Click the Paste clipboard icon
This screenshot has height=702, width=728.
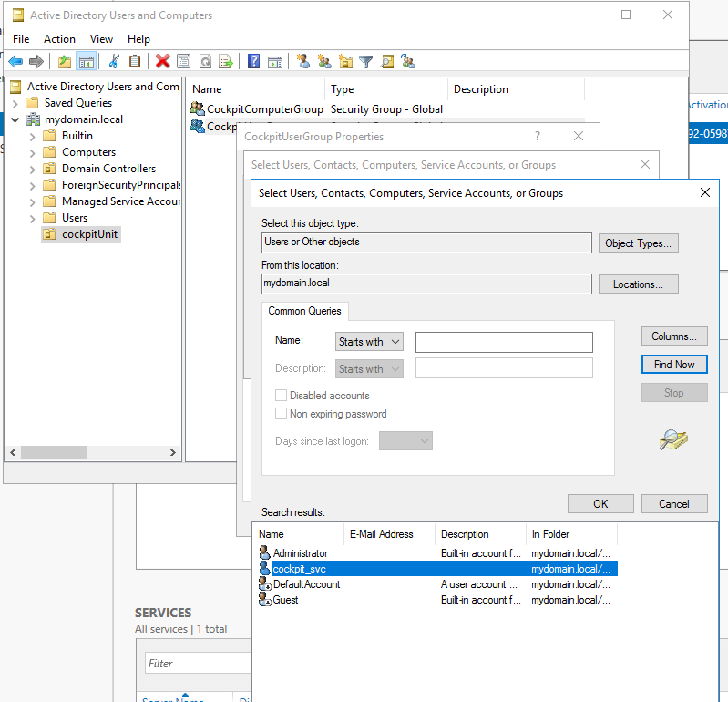(x=135, y=61)
